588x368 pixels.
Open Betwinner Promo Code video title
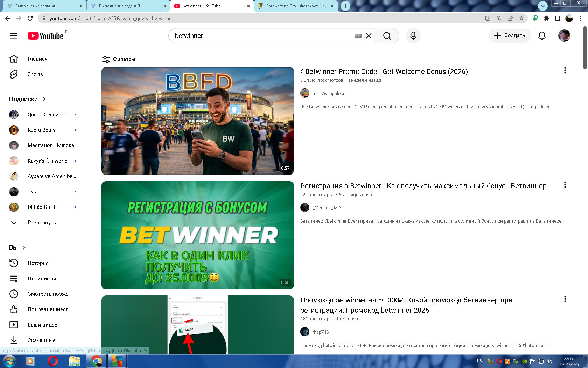click(x=384, y=71)
